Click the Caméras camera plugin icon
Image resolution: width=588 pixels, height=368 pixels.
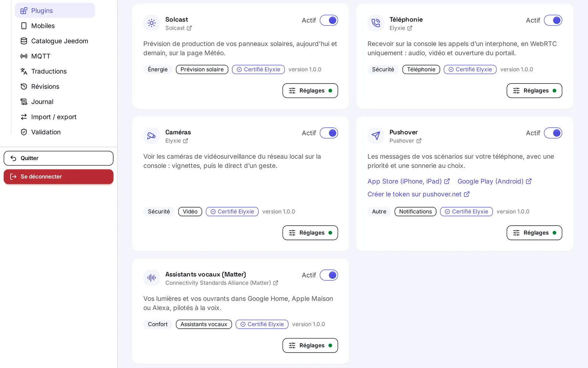(151, 136)
